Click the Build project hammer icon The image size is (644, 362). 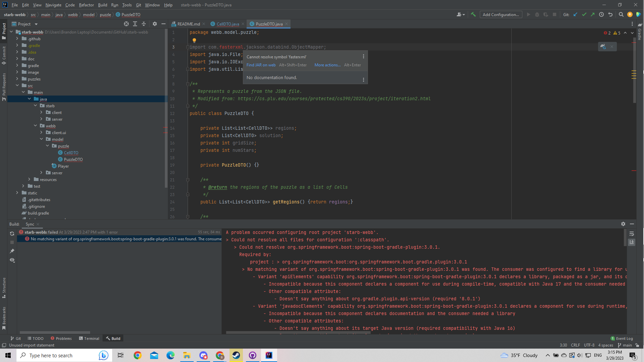pos(473,14)
